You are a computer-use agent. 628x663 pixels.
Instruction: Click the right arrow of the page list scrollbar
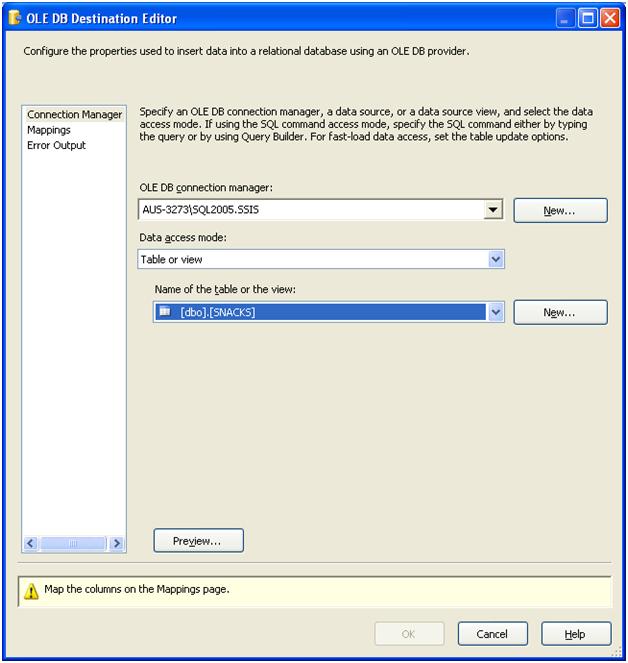(117, 543)
